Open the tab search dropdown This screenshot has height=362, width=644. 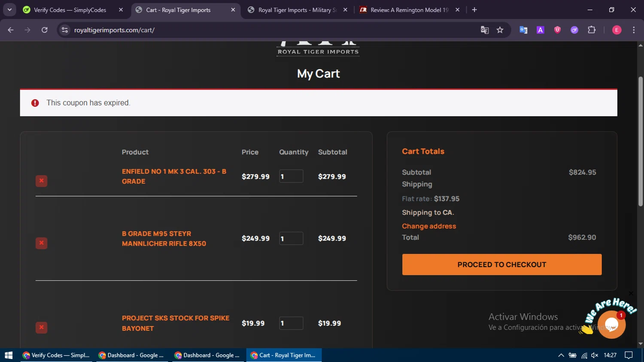[x=9, y=10]
